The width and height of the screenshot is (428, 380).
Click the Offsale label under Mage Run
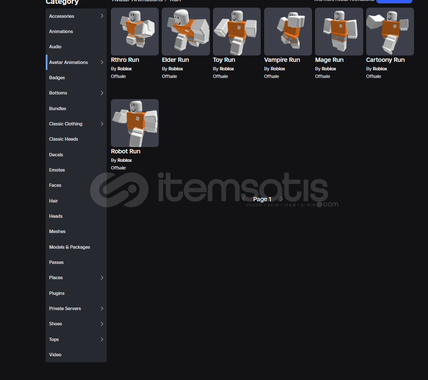[322, 76]
